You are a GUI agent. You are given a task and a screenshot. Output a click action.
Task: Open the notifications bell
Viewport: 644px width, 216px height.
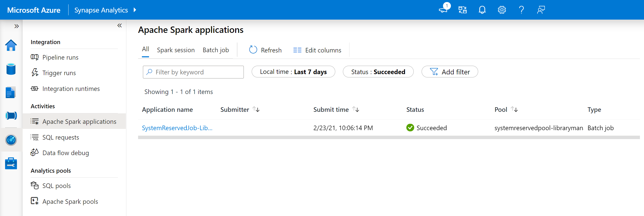pos(482,10)
